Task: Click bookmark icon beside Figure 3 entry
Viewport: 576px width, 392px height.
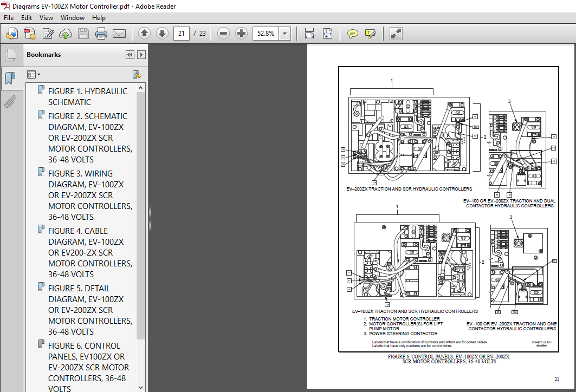Action: (x=41, y=172)
